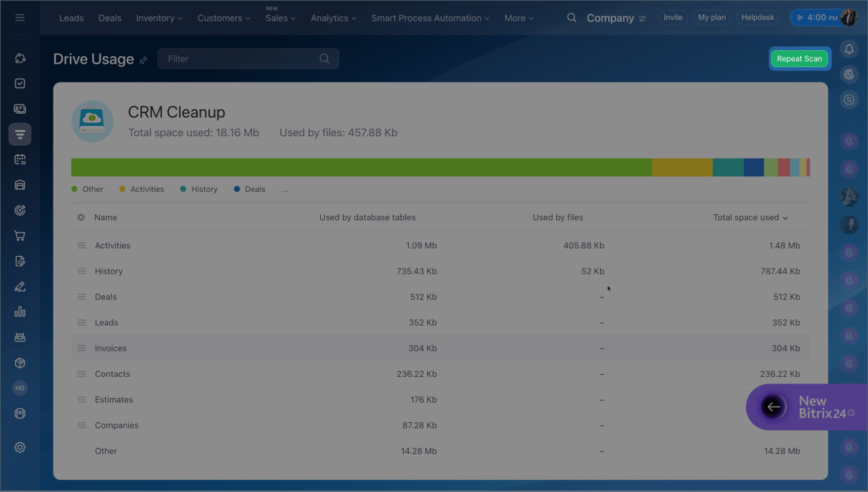The image size is (868, 492).
Task: Click the Repeat Scan button
Action: coord(799,59)
